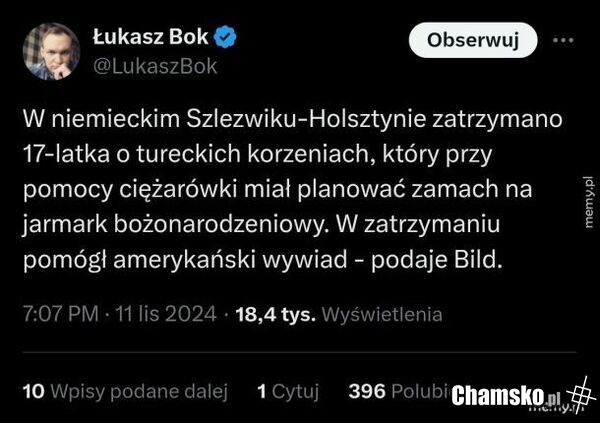Click the number 10 reposts count
The image size is (600, 423).
(x=32, y=391)
